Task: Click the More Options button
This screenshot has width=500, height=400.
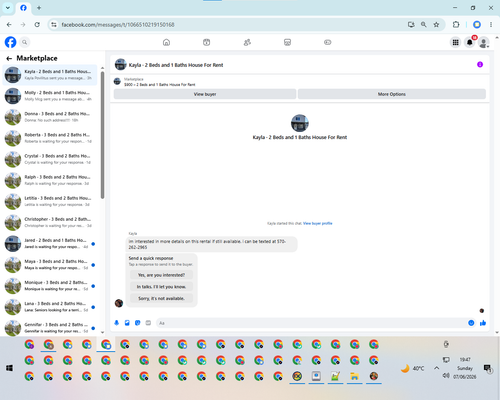Action: (392, 94)
